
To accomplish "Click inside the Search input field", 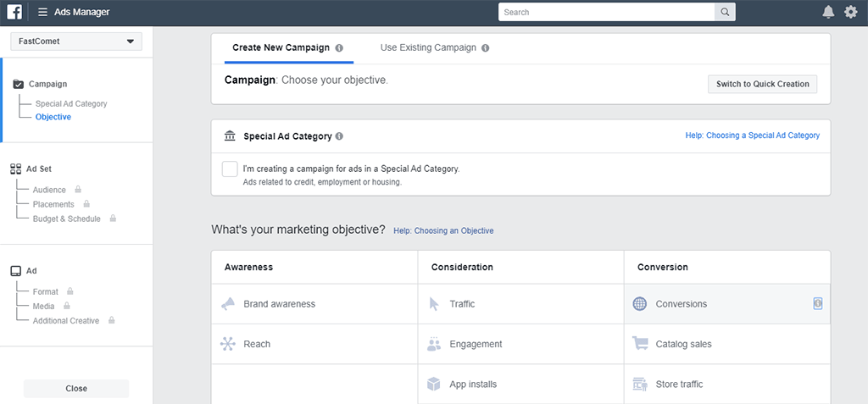I will click(607, 12).
